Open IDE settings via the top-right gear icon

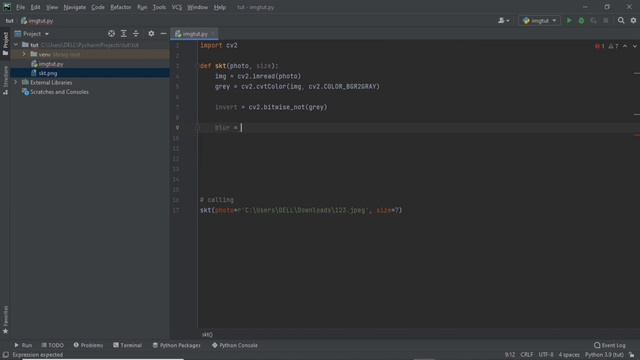(x=633, y=20)
